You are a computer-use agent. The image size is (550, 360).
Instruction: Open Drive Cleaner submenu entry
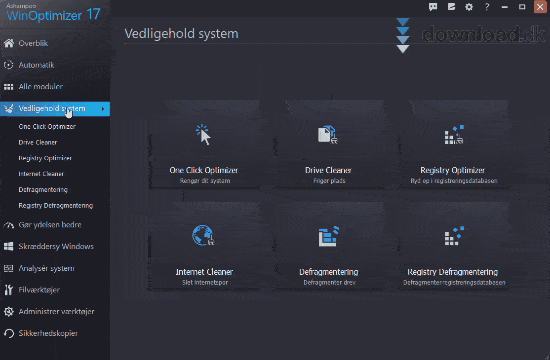coord(38,142)
